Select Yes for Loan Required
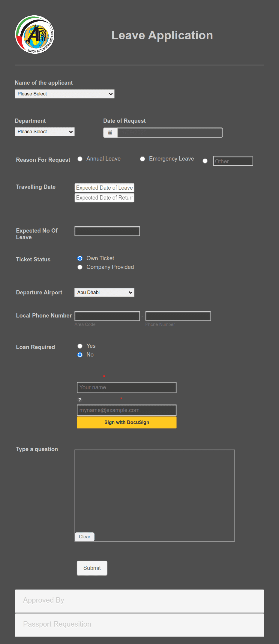279x644 pixels. (x=80, y=346)
